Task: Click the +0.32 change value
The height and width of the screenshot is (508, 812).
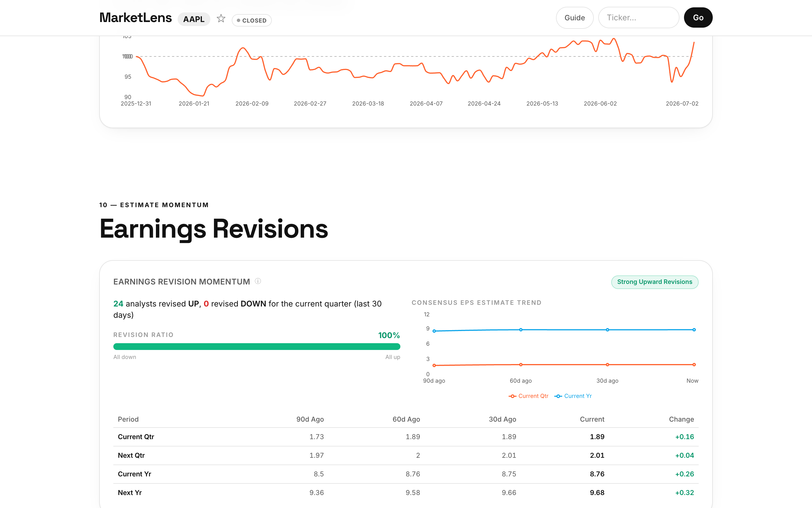Action: (x=685, y=492)
